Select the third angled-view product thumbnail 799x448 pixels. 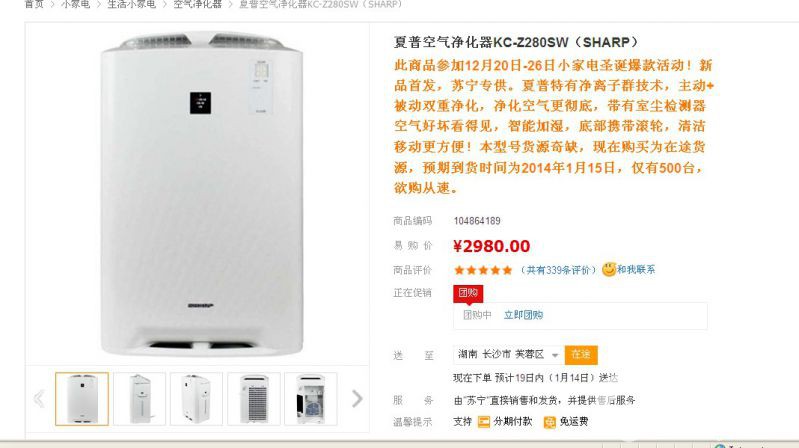197,399
